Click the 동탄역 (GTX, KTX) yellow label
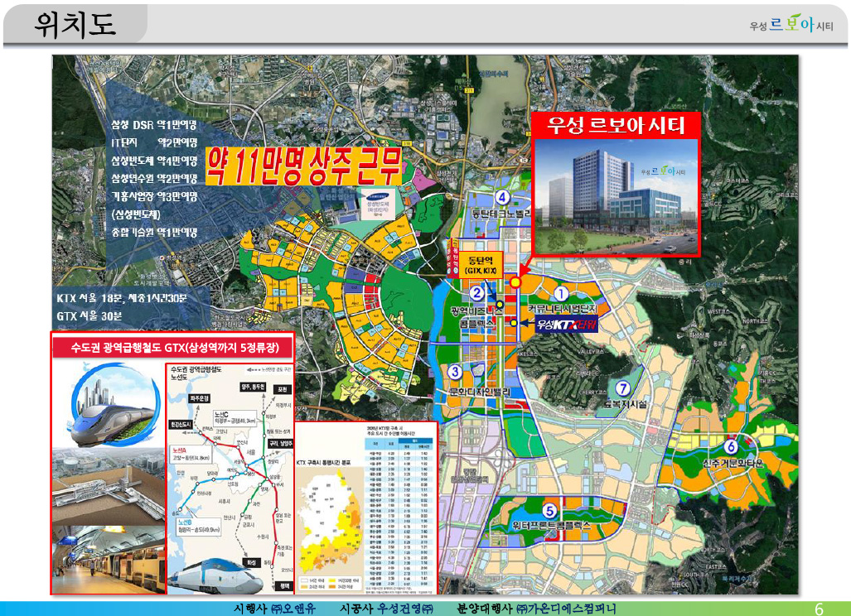The image size is (851, 616). tap(481, 265)
